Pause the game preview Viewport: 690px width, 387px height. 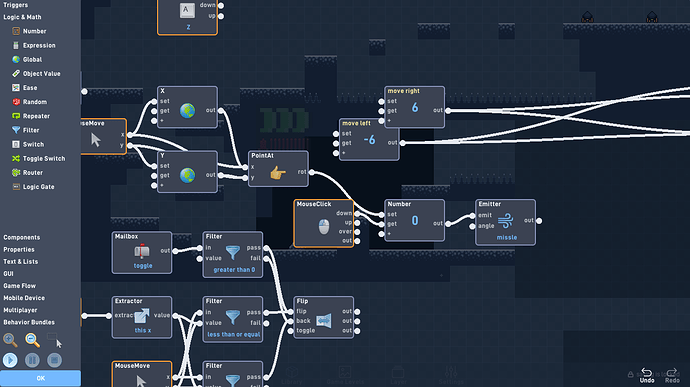tap(32, 360)
